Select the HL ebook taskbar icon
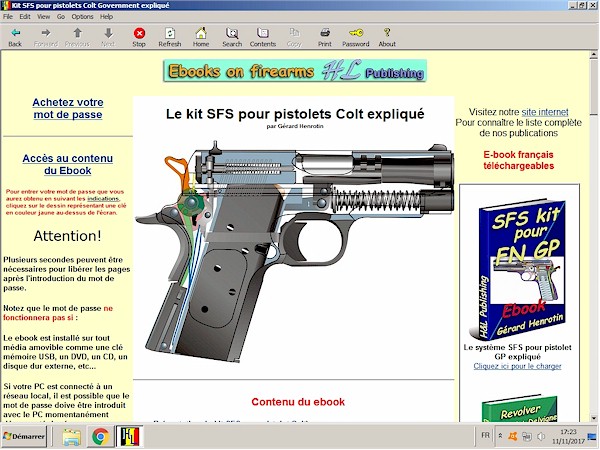The width and height of the screenshot is (600, 450). (x=130, y=436)
